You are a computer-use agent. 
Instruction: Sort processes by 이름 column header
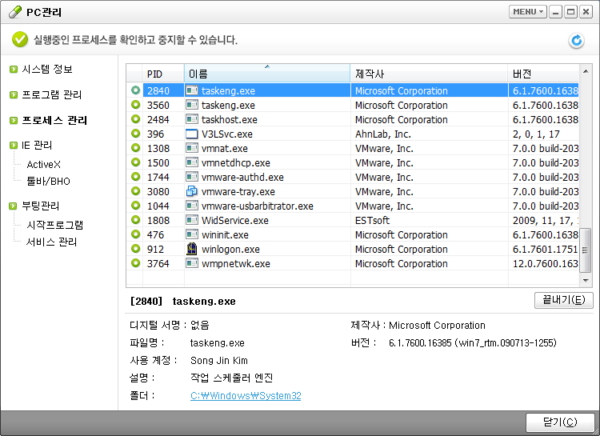[x=267, y=74]
